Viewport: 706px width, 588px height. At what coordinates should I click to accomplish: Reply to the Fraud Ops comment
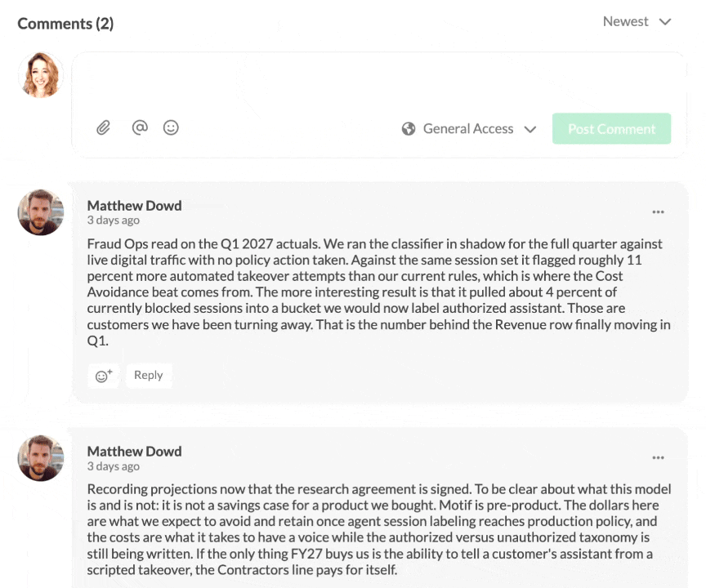(149, 375)
